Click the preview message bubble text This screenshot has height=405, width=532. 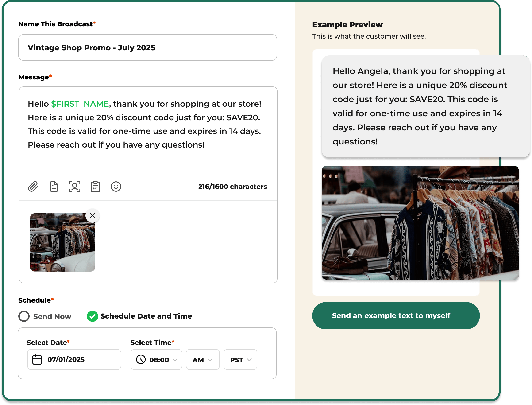[x=420, y=106]
